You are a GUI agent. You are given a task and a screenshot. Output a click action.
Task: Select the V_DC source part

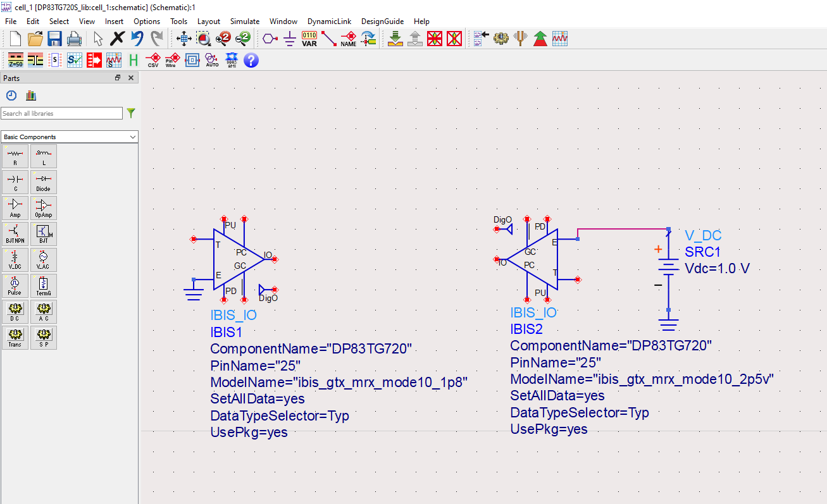15,260
